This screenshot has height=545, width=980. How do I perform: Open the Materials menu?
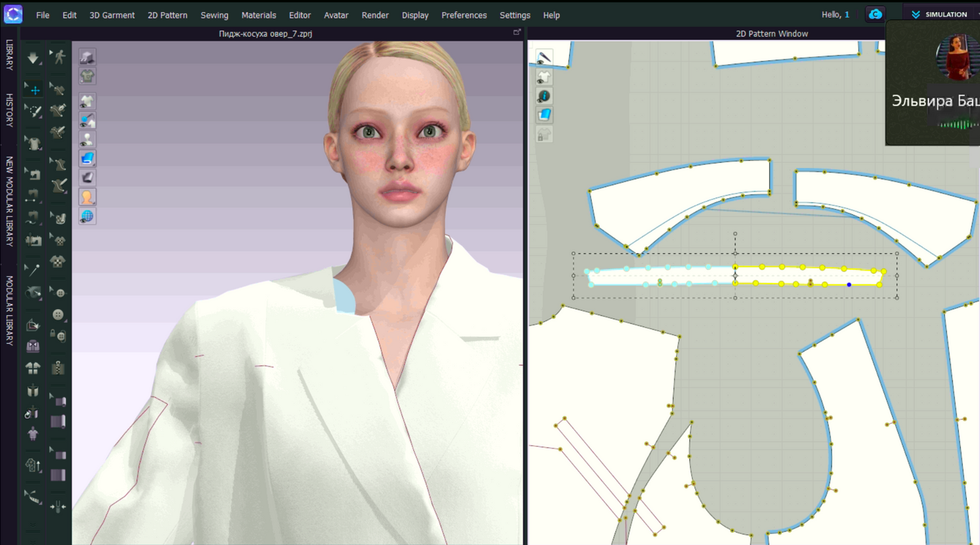coord(258,15)
